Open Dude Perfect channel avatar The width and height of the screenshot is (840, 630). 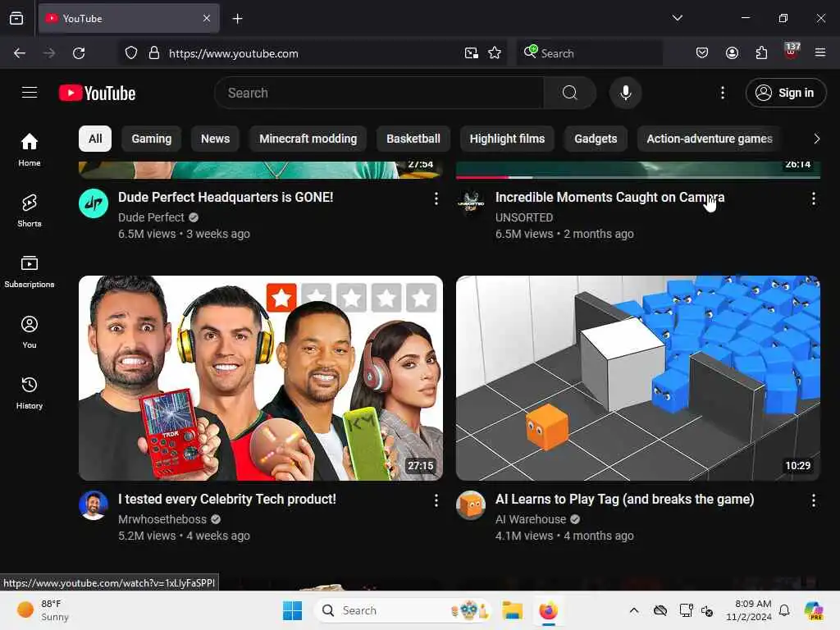[94, 203]
